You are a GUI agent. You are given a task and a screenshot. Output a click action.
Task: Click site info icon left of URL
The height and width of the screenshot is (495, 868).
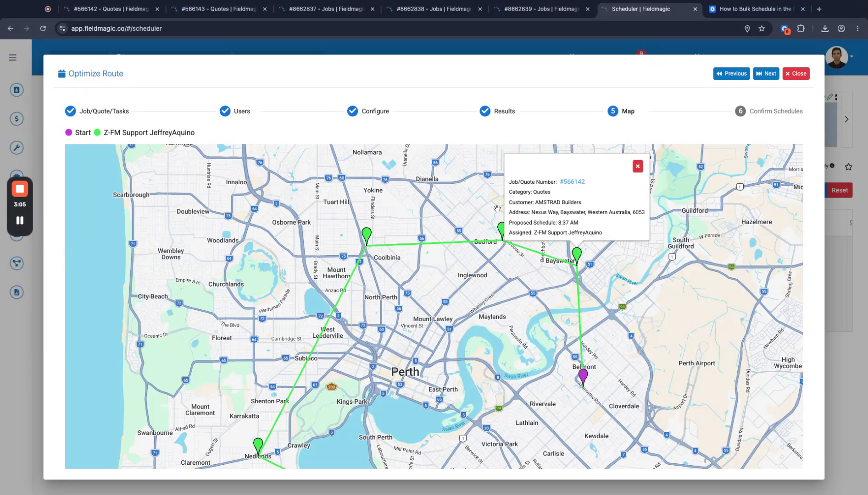tap(63, 28)
